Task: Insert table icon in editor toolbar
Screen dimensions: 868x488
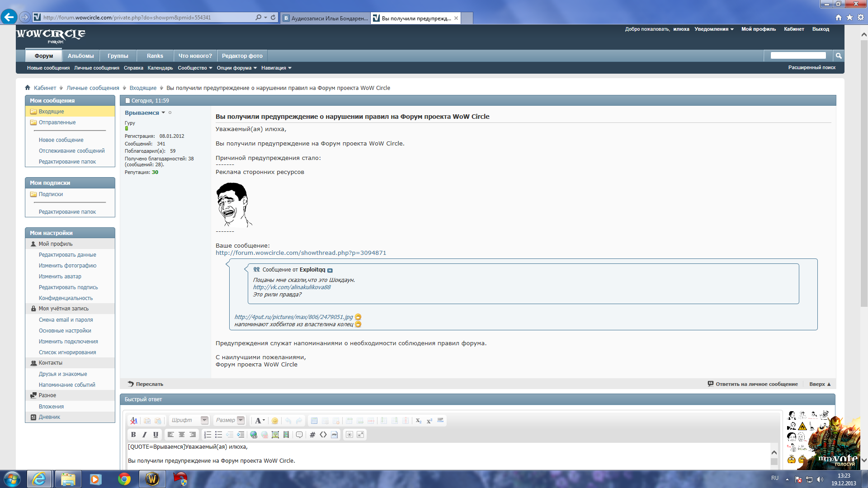Action: [314, 421]
